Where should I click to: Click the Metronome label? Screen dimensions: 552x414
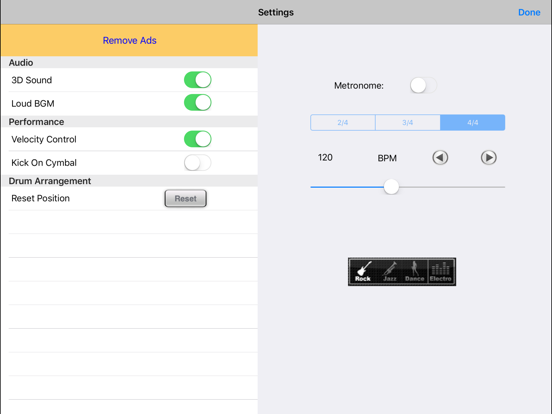(359, 86)
